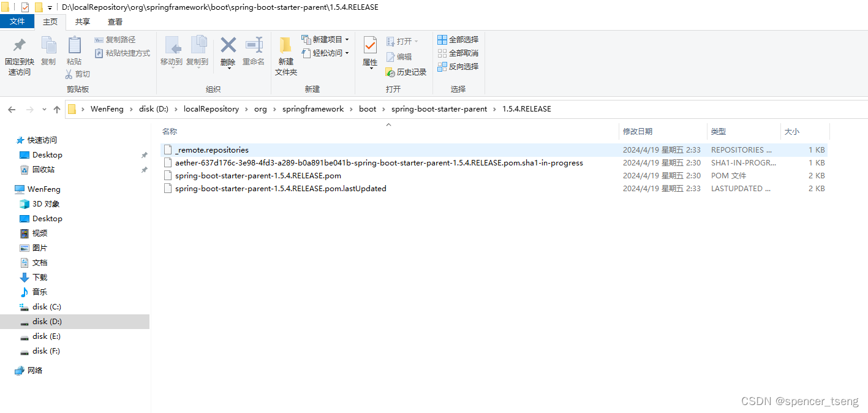Viewport: 868px width, 413px height.
Task: Select the _remote.repositories file
Action: (x=494, y=150)
